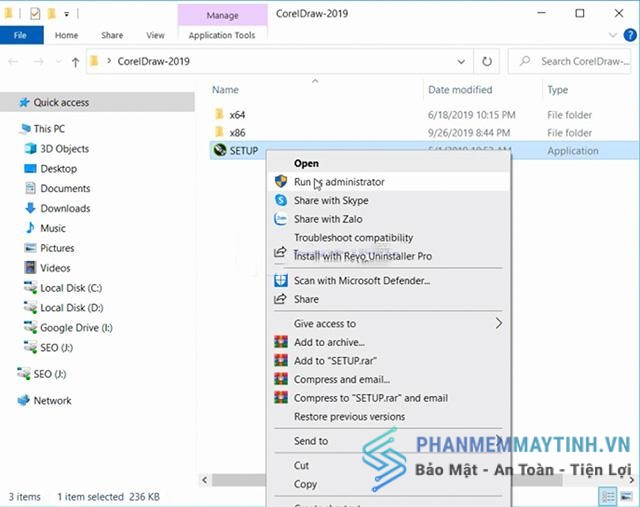Viewport: 640px width, 507px height.
Task: Choose Run as administrator
Action: [x=388, y=182]
